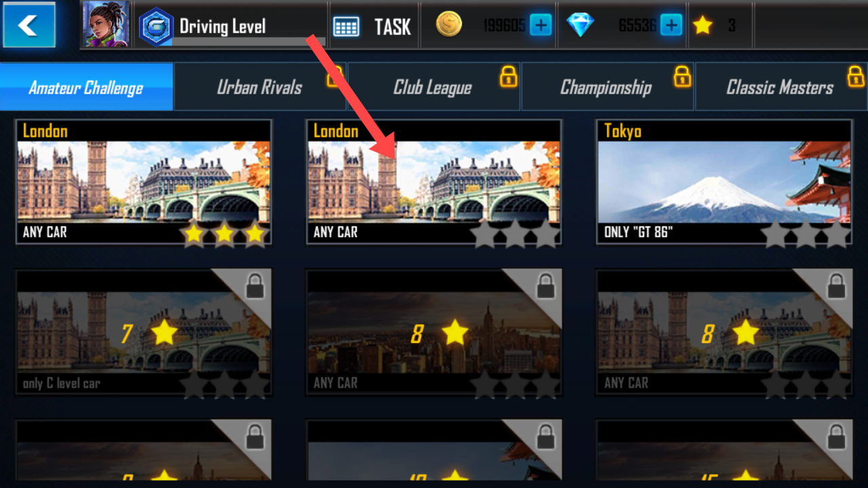868x488 pixels.
Task: Click the Driving Level hexagon badge
Action: point(156,26)
